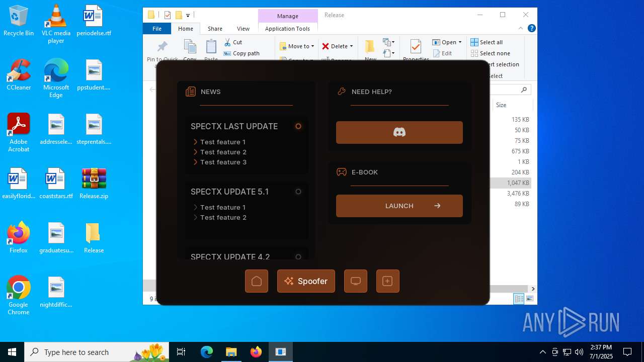Viewport: 644px width, 362px height.
Task: Toggle the SPECTX UPDATE 4.2 radio indicator
Action: pyautogui.click(x=298, y=257)
